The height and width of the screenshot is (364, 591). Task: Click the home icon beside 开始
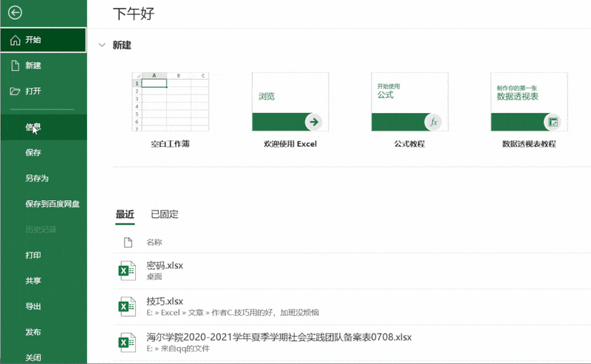[x=15, y=40]
